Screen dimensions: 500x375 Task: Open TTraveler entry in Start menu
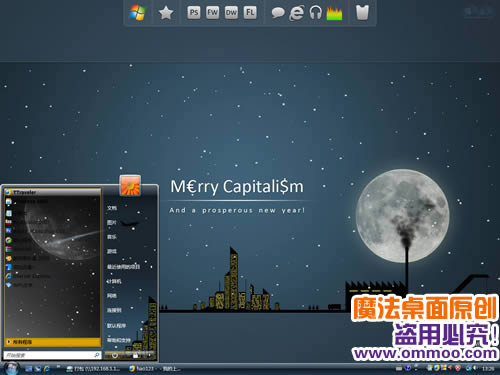point(52,192)
